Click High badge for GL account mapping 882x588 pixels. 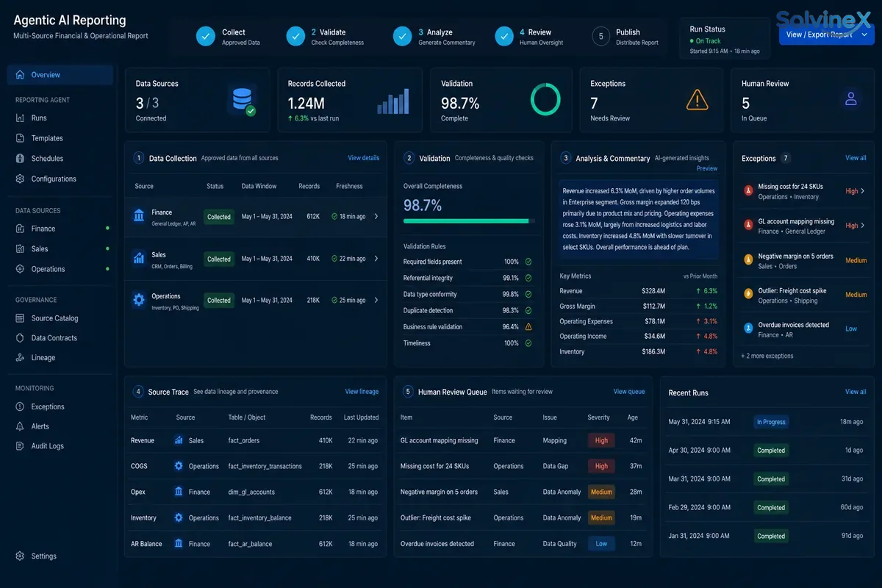(x=601, y=440)
